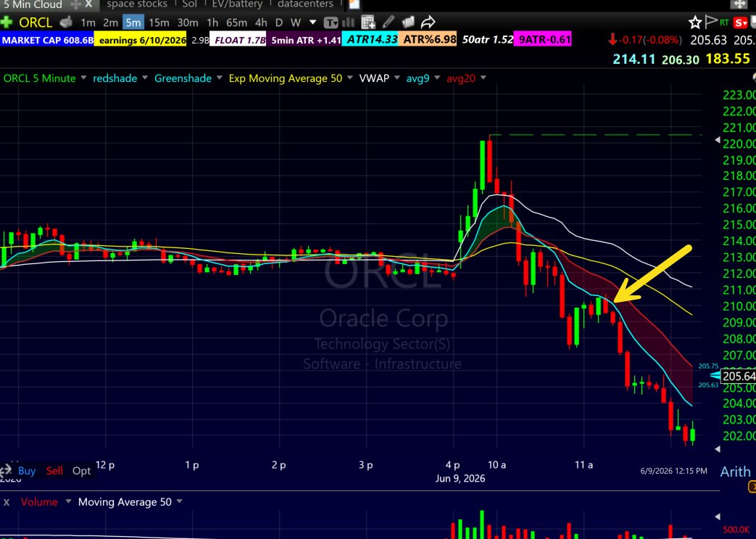The height and width of the screenshot is (539, 756).
Task: Click the Sell button
Action: [x=54, y=471]
